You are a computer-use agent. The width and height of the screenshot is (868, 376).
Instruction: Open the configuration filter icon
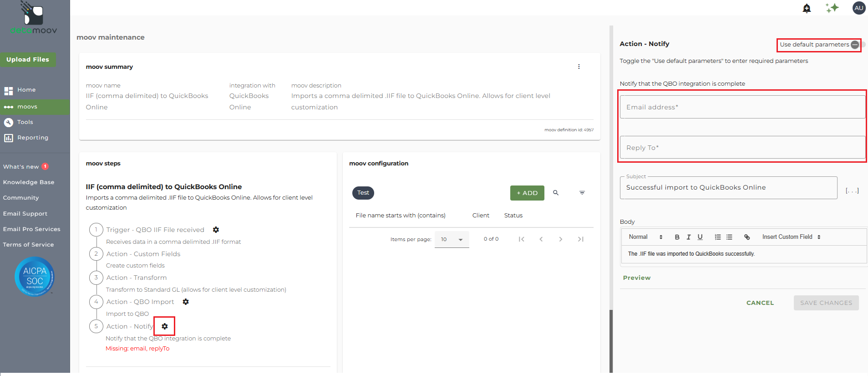point(582,193)
